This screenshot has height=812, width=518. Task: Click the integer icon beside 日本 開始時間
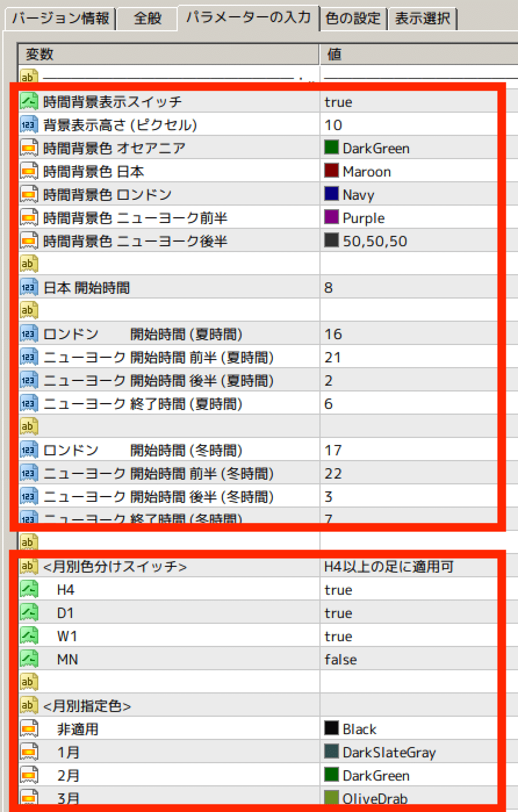click(x=29, y=288)
